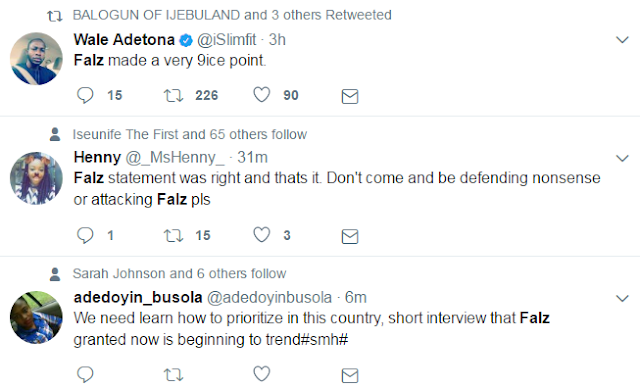This screenshot has height=389, width=640.
Task: Share Henny's tweet via message envelope
Action: pos(350,236)
